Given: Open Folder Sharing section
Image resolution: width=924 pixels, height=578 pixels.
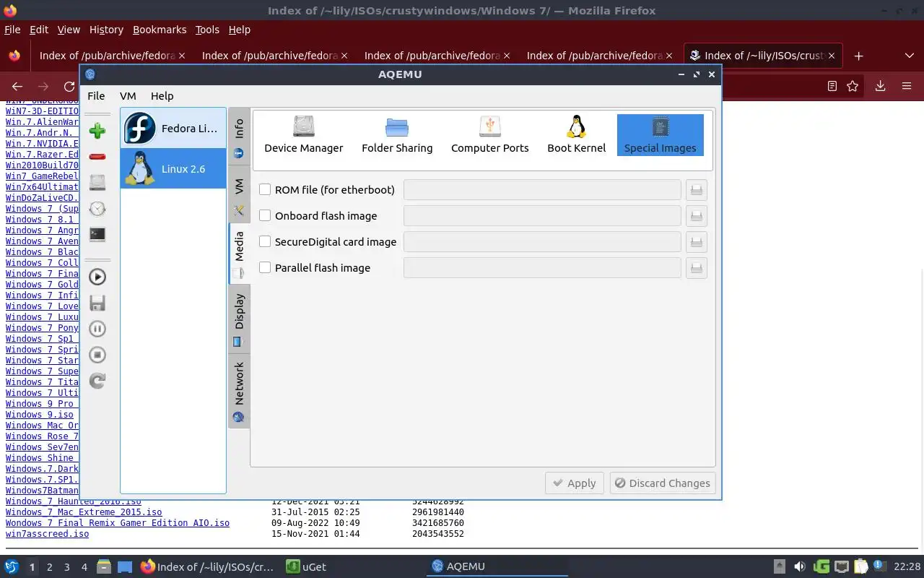Looking at the screenshot, I should click(x=397, y=135).
